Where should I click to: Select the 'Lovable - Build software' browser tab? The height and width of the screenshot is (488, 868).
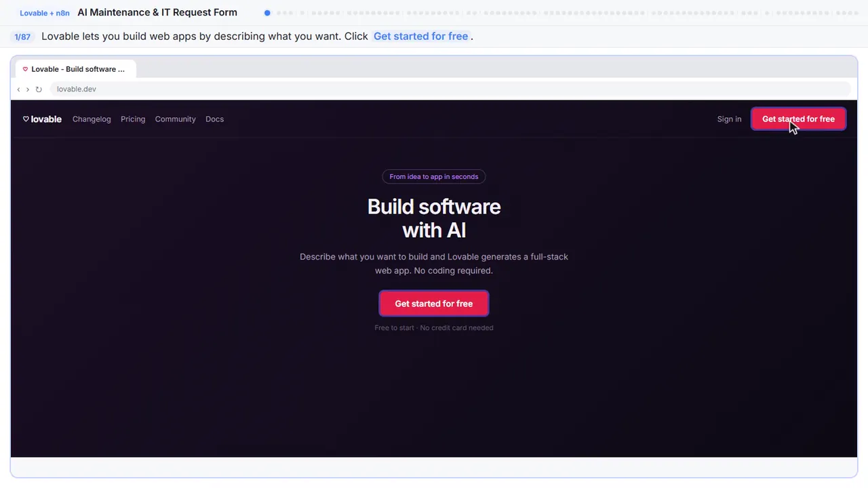[77, 69]
